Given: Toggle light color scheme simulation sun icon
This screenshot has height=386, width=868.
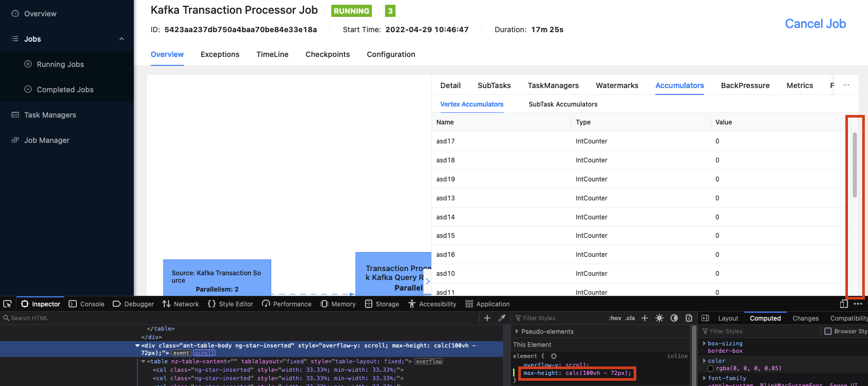Looking at the screenshot, I should point(659,318).
